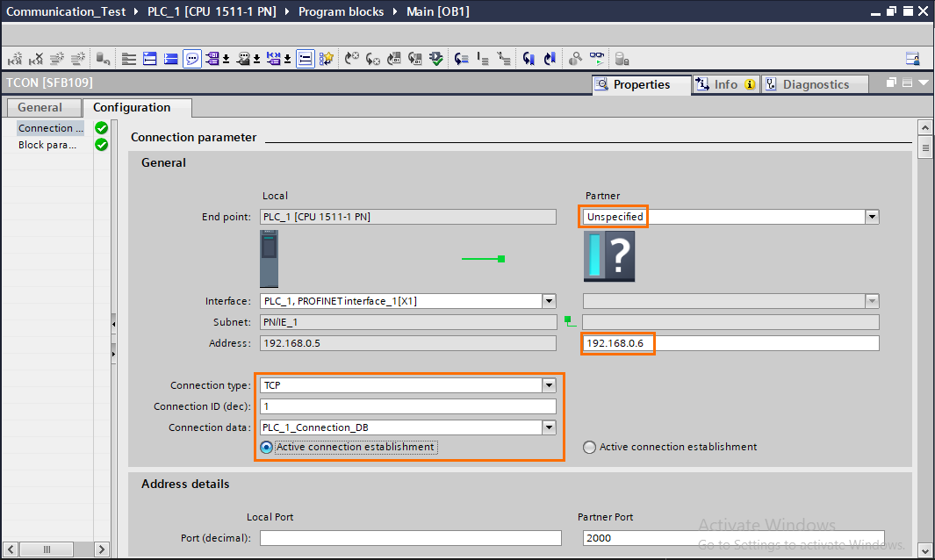Click the absolute/symbolic operands tag icon
The image size is (935, 560).
212,59
